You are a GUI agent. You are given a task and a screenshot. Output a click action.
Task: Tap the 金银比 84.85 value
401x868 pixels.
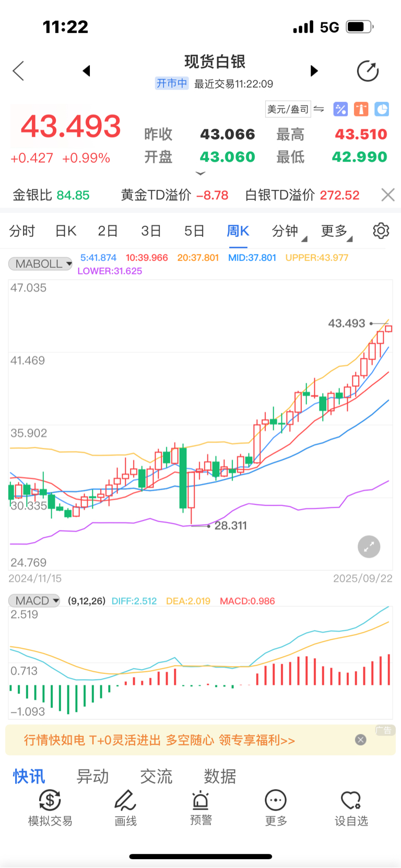(51, 195)
